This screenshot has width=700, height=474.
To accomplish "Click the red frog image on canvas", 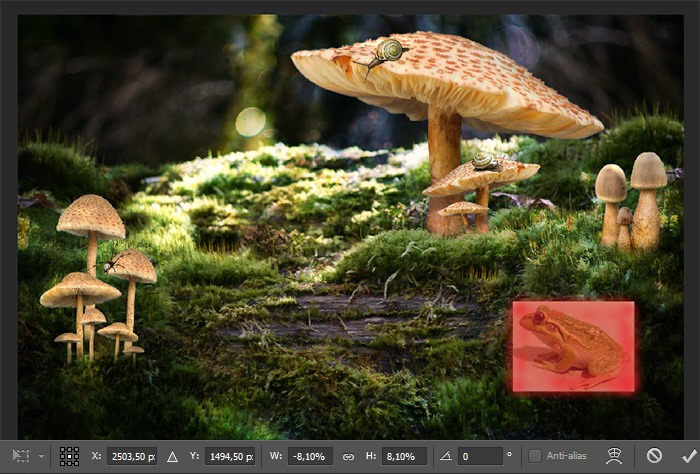I will tap(573, 346).
